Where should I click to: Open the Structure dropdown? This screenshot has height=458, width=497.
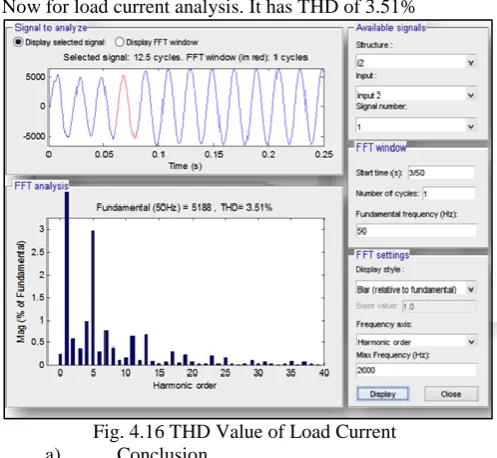[416, 62]
